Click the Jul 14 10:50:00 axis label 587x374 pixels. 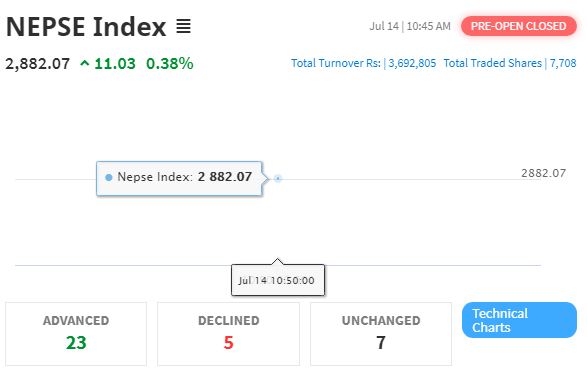point(278,280)
